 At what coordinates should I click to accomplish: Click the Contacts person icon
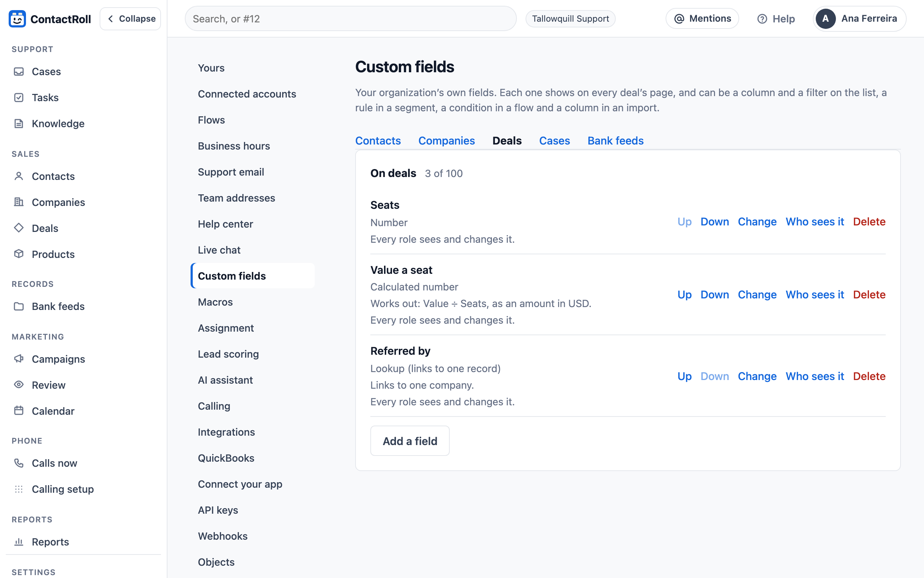[x=19, y=176]
